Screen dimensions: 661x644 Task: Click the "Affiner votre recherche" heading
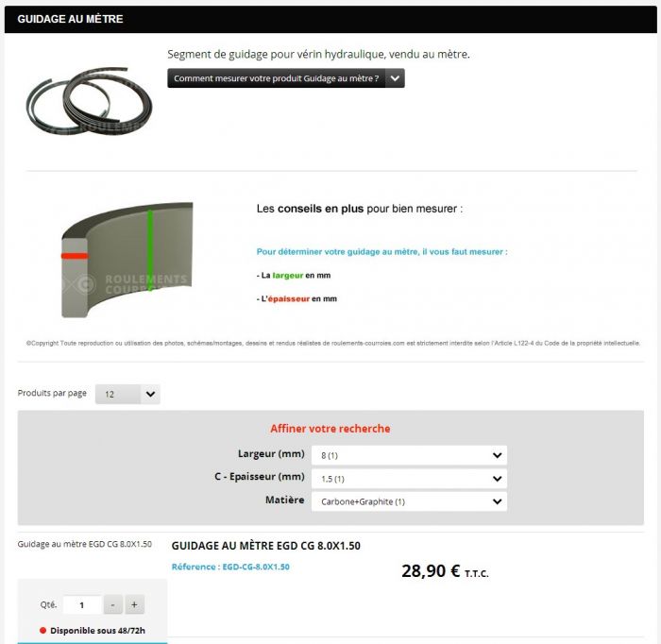pyautogui.click(x=330, y=429)
